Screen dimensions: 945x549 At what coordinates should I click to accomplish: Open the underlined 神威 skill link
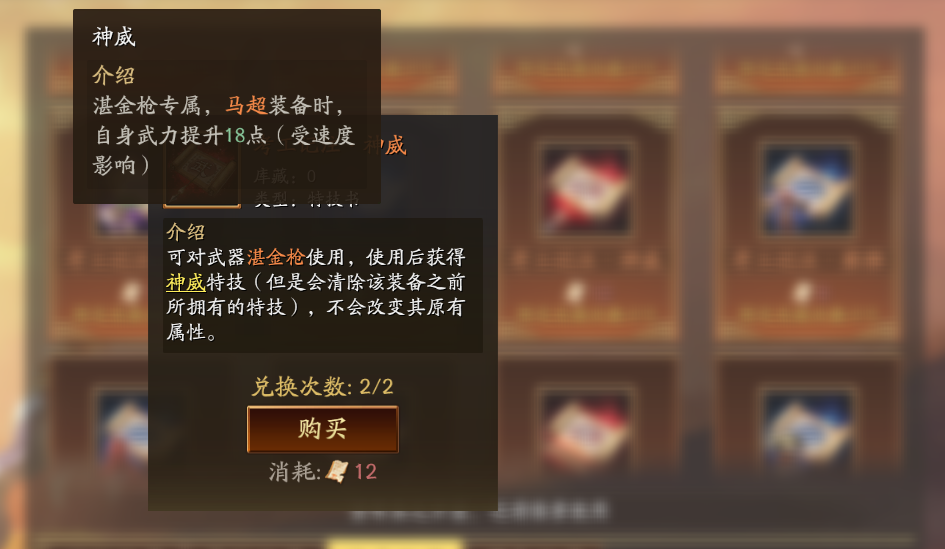pos(186,282)
